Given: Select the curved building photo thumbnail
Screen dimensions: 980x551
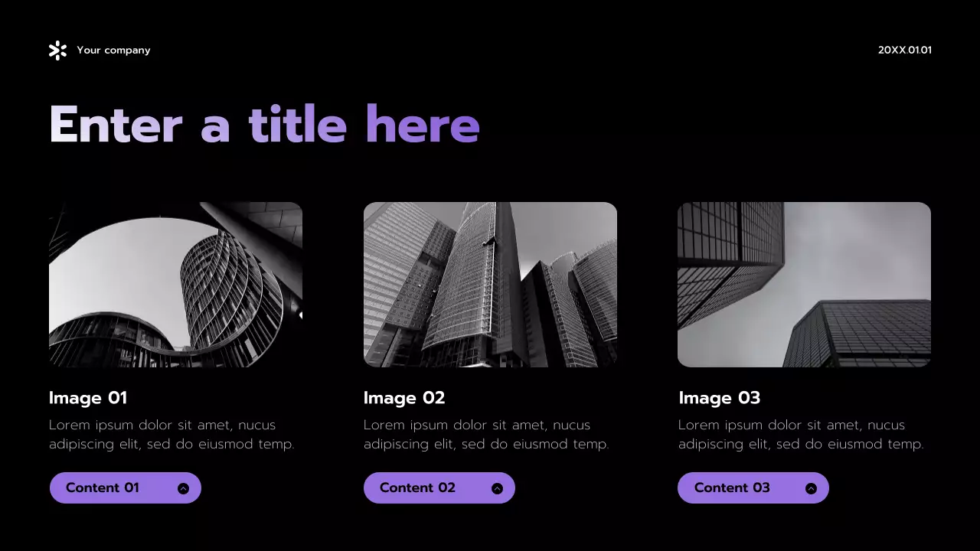Looking at the screenshot, I should point(175,285).
